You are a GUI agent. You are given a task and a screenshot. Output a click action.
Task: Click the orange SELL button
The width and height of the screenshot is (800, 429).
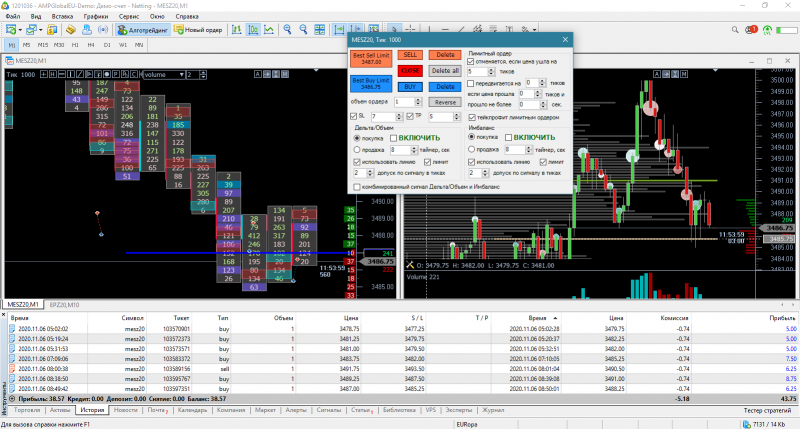(410, 55)
